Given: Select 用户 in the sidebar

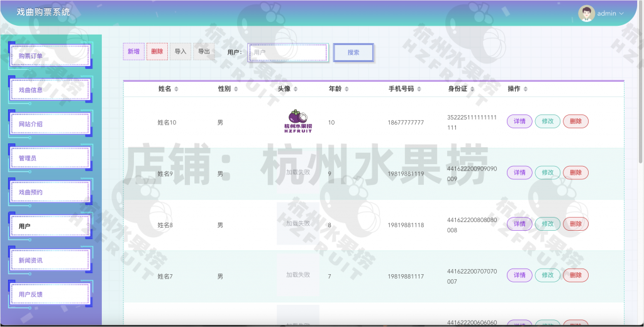Looking at the screenshot, I should [50, 226].
